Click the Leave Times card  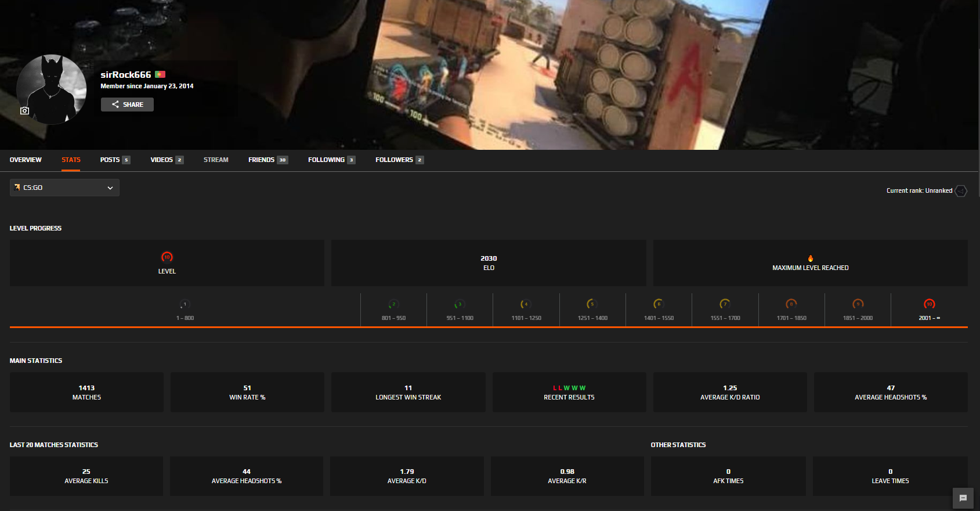point(890,476)
